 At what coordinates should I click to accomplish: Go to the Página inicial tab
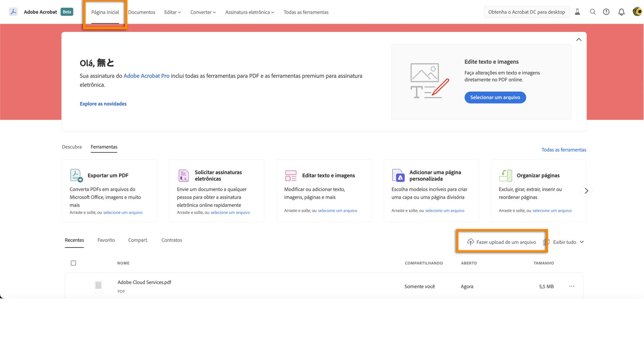pos(105,12)
